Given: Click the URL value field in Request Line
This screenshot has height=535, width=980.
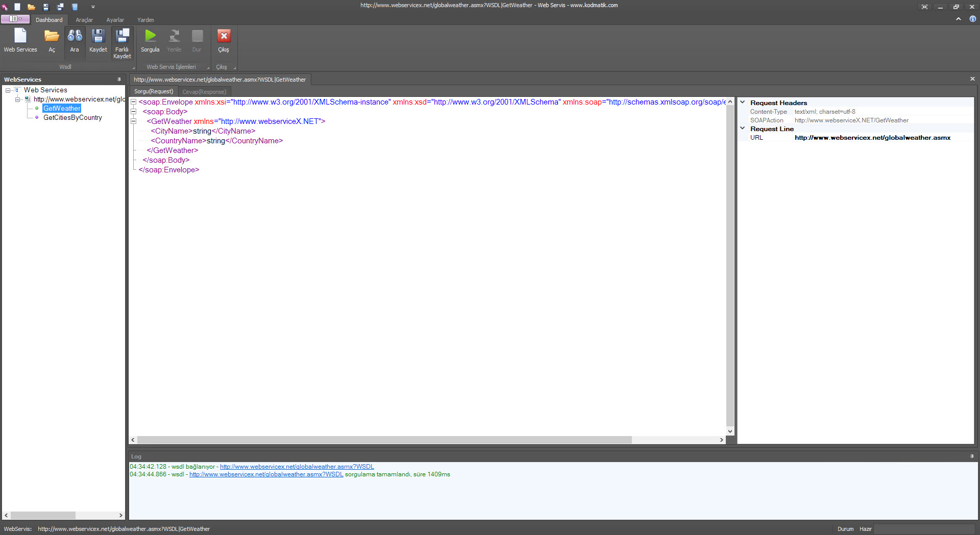Looking at the screenshot, I should pos(872,138).
